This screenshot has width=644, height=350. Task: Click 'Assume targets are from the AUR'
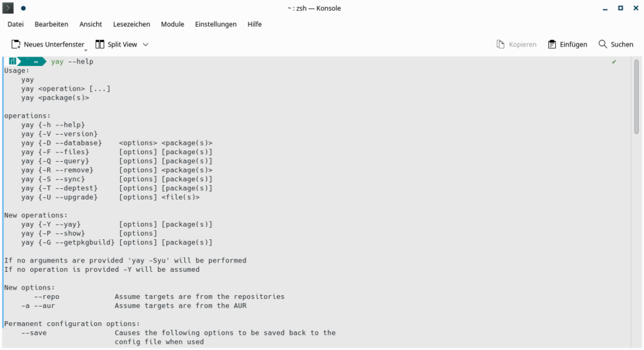coord(180,306)
